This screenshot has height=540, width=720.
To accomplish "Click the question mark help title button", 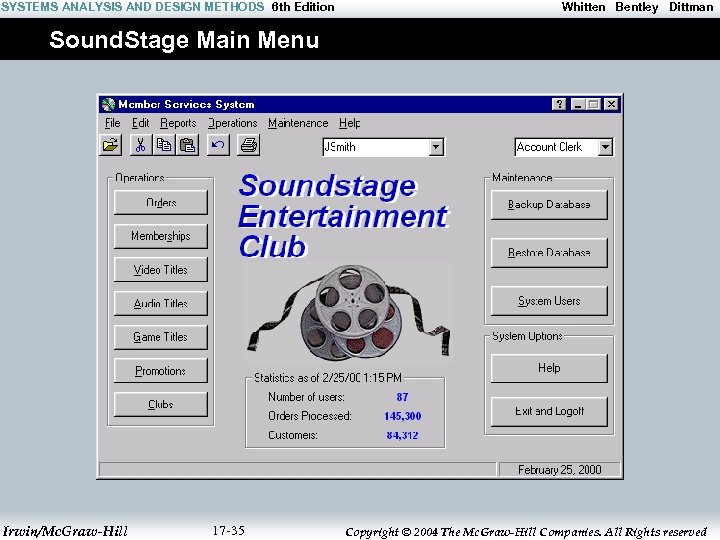I will 559,104.
